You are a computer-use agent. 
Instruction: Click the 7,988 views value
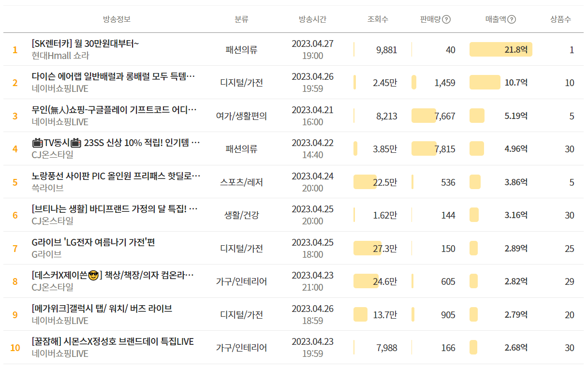(386, 348)
